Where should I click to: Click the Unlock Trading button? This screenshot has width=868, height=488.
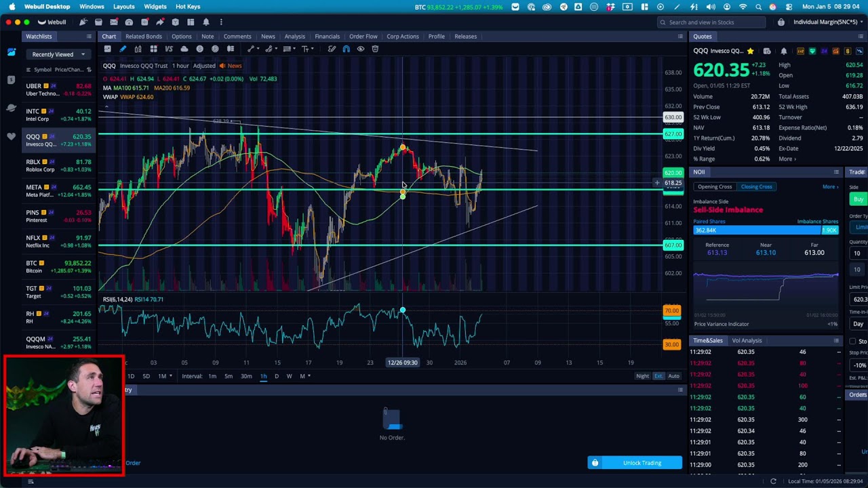click(635, 463)
